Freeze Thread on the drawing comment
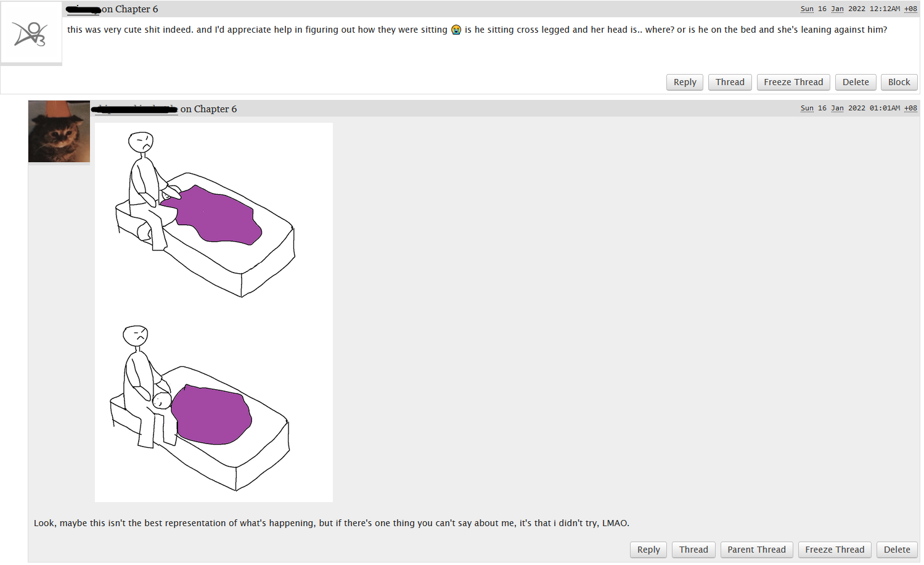 tap(834, 550)
